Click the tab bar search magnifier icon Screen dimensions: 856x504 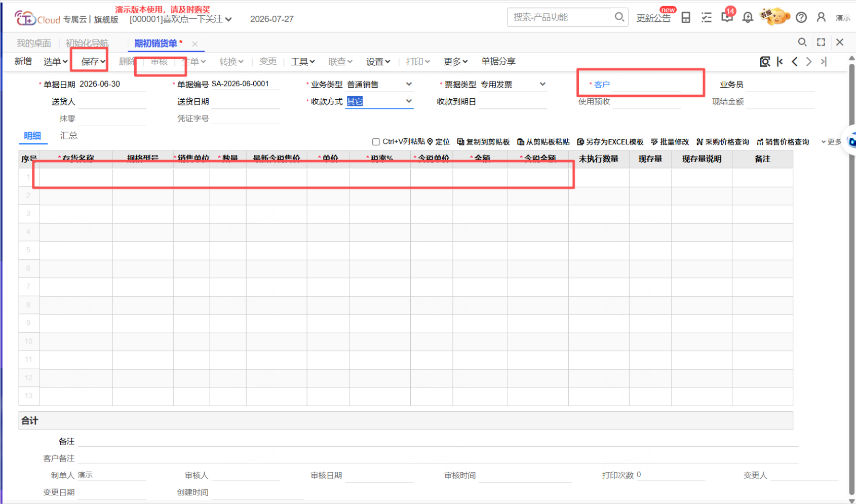coord(802,42)
